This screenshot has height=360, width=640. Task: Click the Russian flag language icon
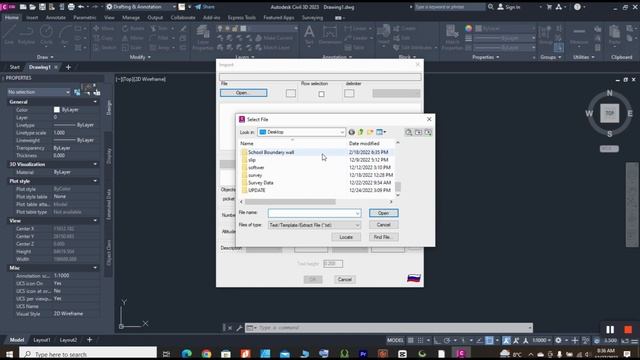click(414, 278)
